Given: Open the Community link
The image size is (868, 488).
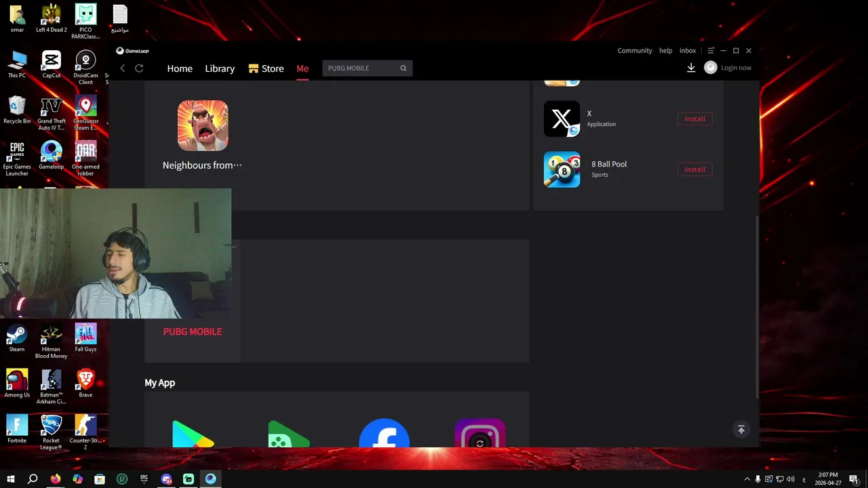Looking at the screenshot, I should tap(635, 51).
